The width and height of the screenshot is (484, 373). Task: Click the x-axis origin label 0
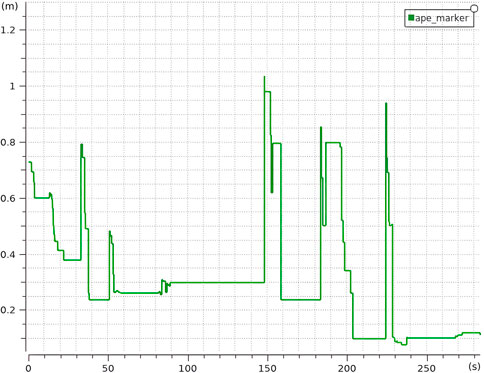click(29, 368)
